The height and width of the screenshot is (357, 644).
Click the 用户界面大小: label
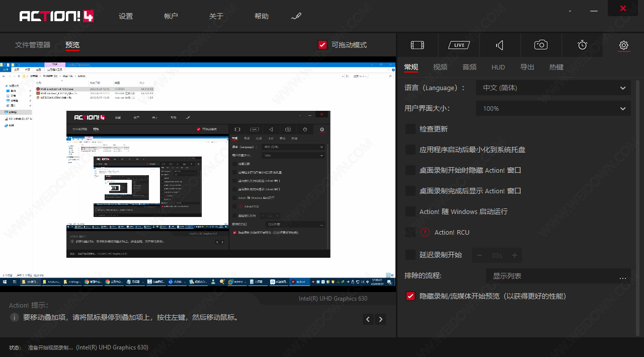click(x=427, y=108)
